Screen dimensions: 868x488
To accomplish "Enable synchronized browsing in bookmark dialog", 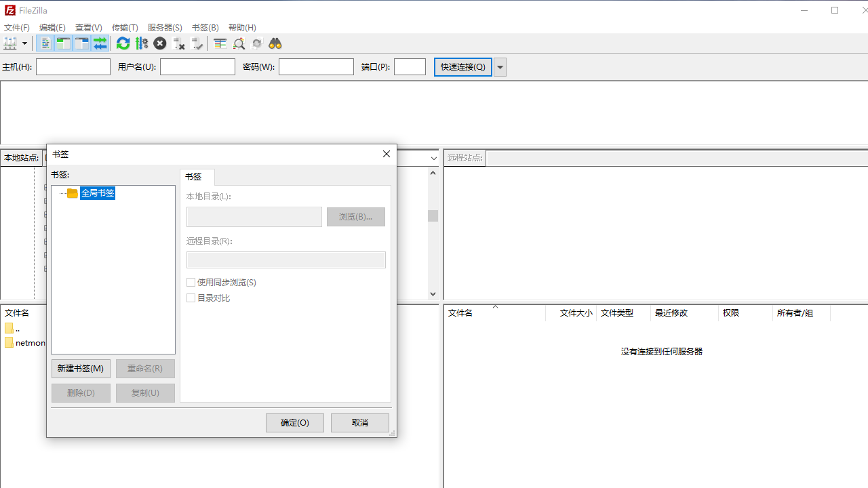I will 191,282.
